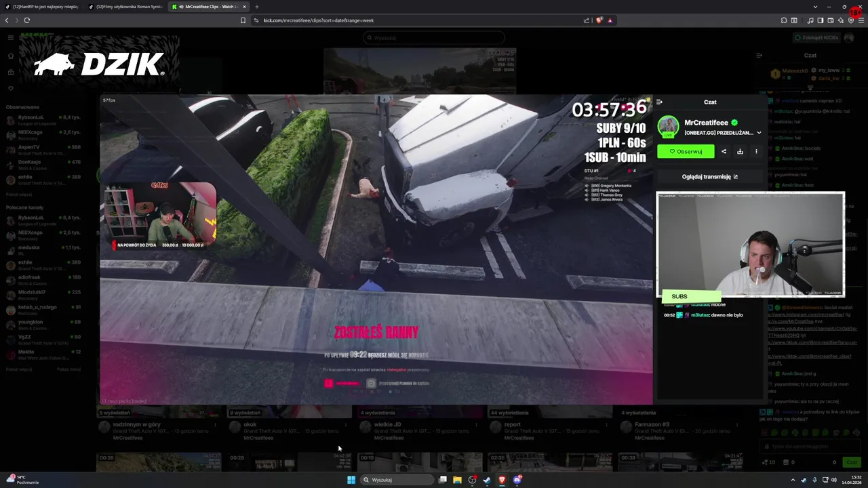Open the 'report' clip title

pos(513,424)
